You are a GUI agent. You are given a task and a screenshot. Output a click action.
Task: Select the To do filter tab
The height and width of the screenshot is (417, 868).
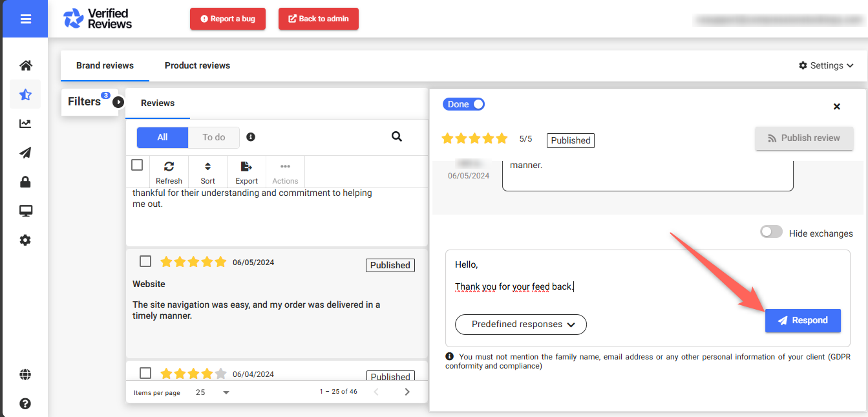[213, 137]
